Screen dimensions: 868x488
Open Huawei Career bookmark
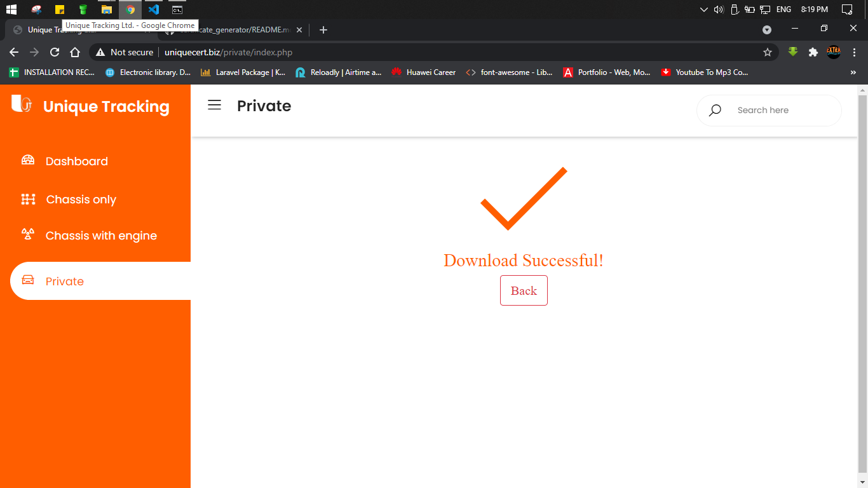coord(424,72)
